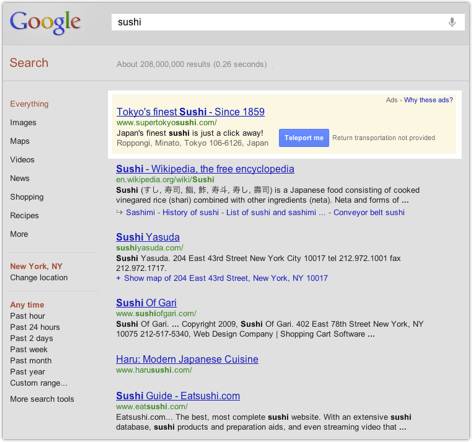Open Custom range time filter
This screenshot has width=472, height=442.
[x=39, y=383]
